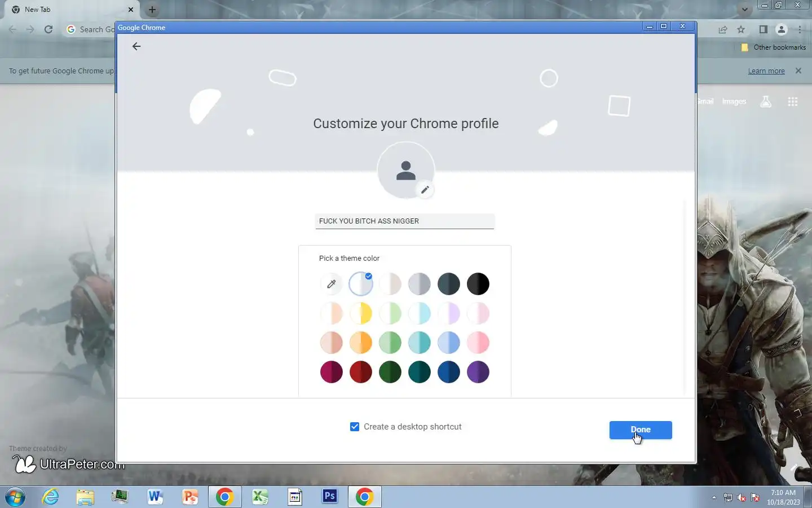The height and width of the screenshot is (508, 812).
Task: Choose the purple theme color
Action: pos(478,372)
